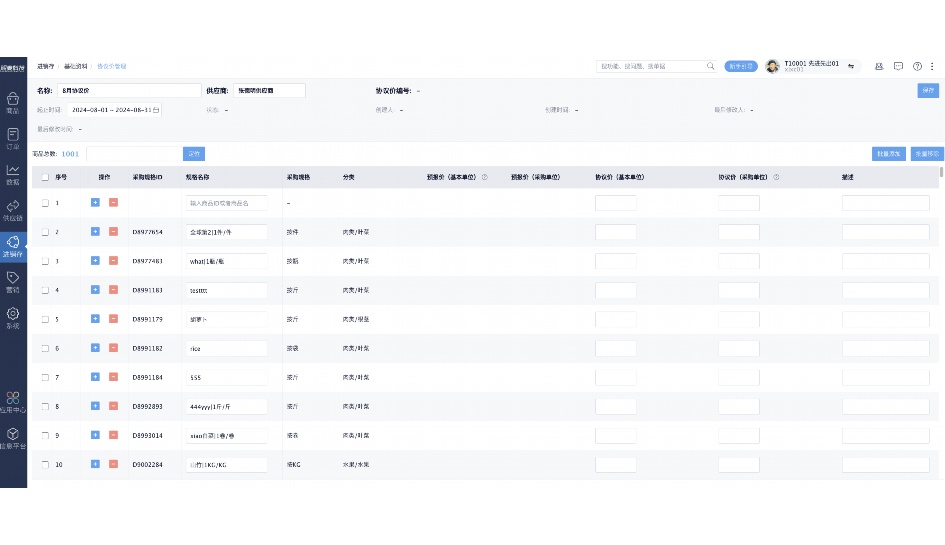
Task: Check the checkbox for row 3
Action: [x=45, y=261]
